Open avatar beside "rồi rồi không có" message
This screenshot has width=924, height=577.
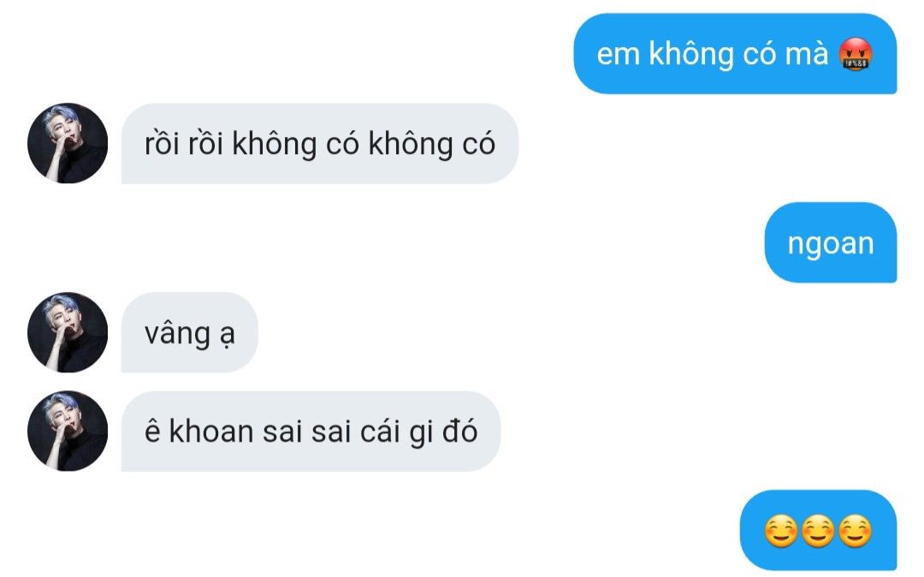(68, 143)
